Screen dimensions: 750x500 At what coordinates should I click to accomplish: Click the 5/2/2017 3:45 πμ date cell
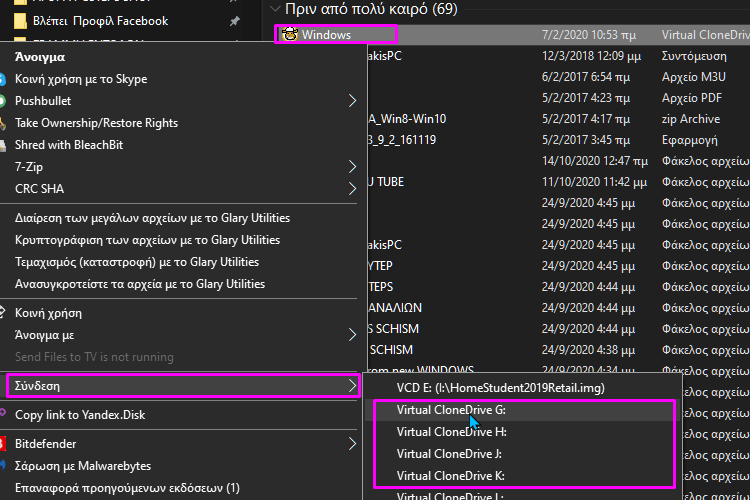(585, 140)
